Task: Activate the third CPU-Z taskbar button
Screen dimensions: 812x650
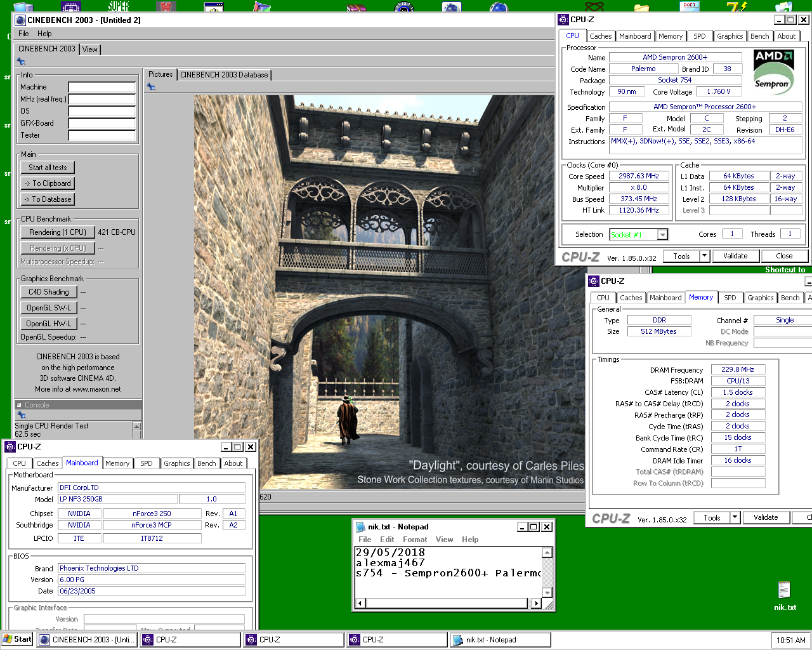Action: 398,640
